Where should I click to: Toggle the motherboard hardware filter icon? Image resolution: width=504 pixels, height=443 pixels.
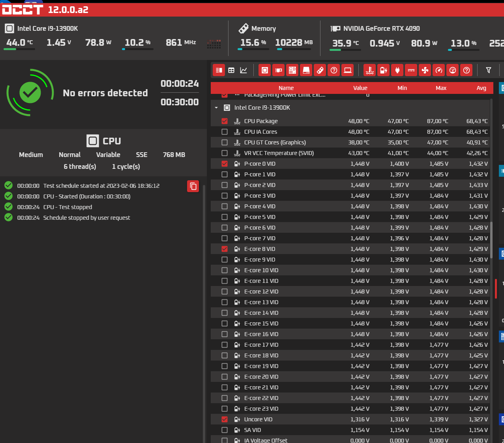292,70
